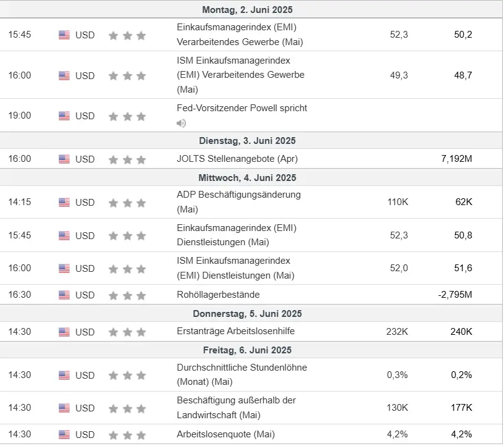Click the US flag in the 19:00 Powell row
The width and height of the screenshot is (504, 446).
(x=64, y=116)
